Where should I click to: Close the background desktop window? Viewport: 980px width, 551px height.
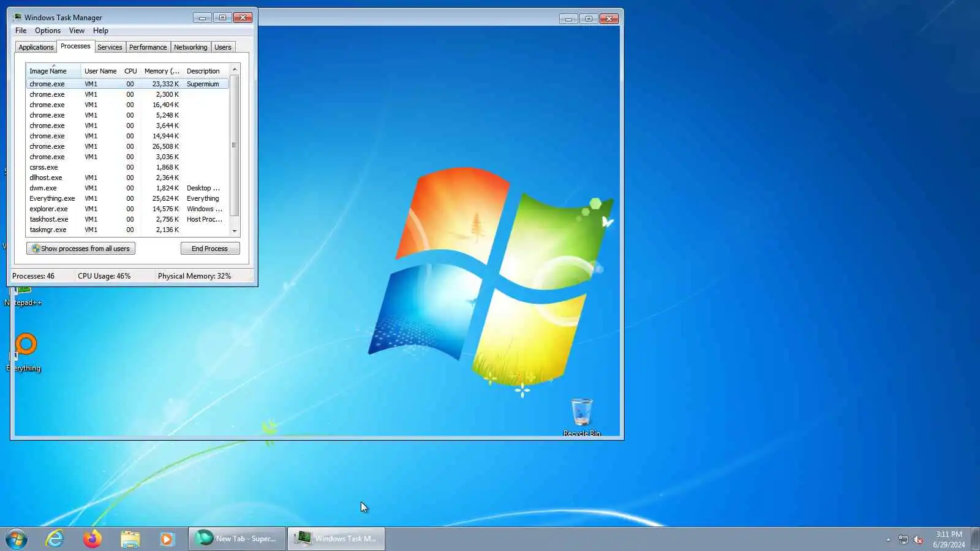coord(609,19)
